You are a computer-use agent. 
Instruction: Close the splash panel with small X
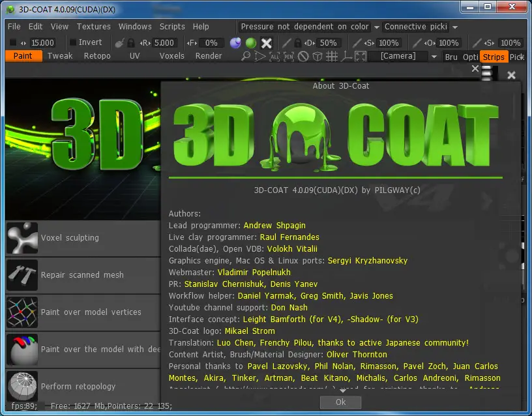coord(475,69)
